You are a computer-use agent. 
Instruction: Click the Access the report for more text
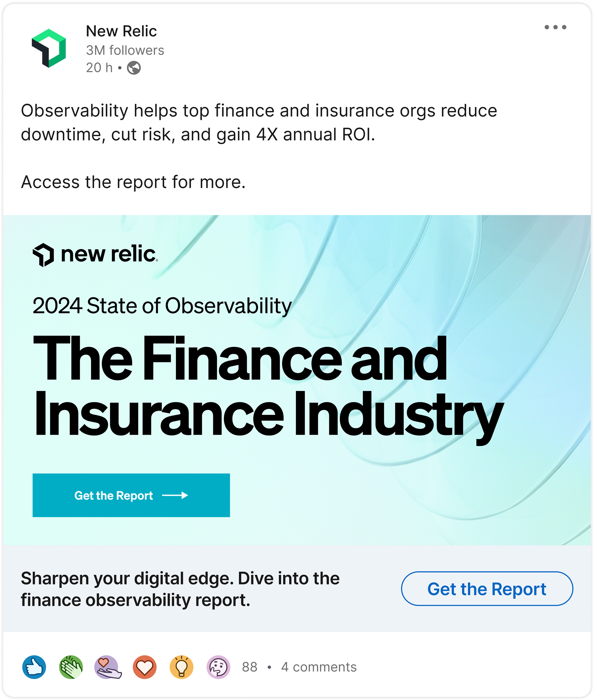(133, 182)
